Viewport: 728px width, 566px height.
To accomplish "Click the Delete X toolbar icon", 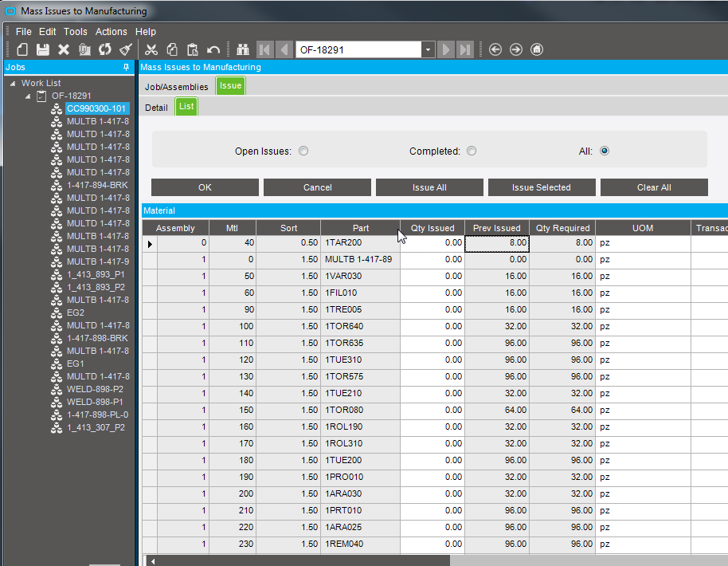I will click(x=64, y=49).
